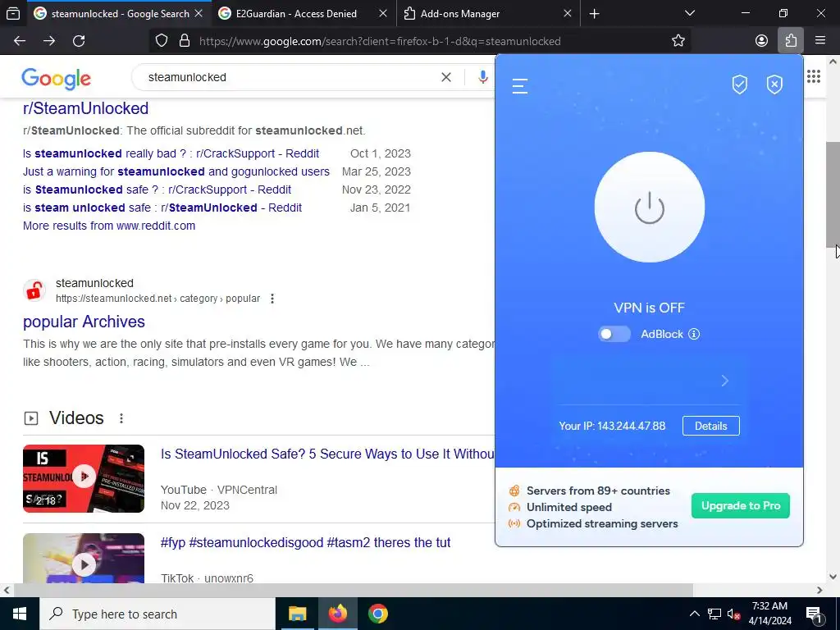Bookmark this page with star icon
This screenshot has width=840, height=630.
point(678,41)
